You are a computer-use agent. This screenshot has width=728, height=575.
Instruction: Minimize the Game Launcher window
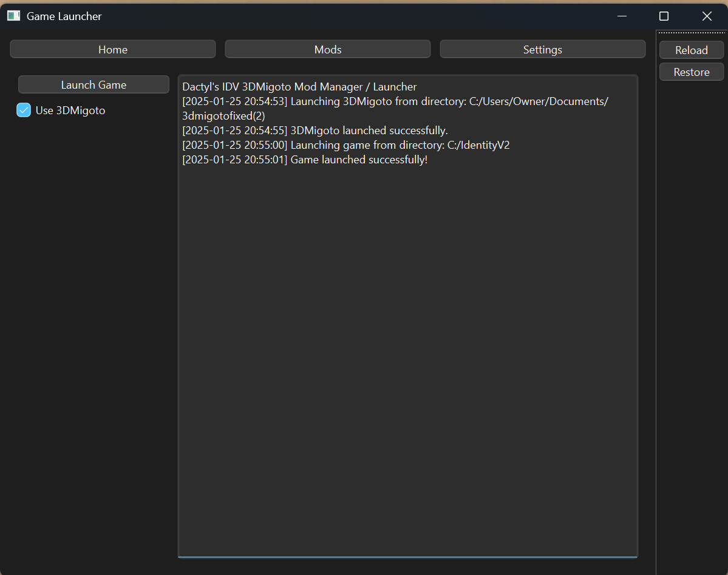coord(622,16)
